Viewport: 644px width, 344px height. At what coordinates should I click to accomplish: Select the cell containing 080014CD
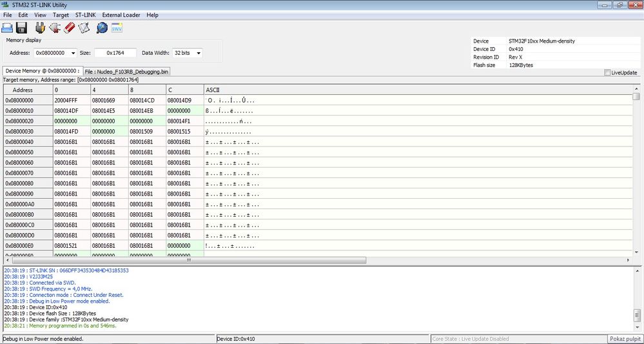tap(148, 100)
